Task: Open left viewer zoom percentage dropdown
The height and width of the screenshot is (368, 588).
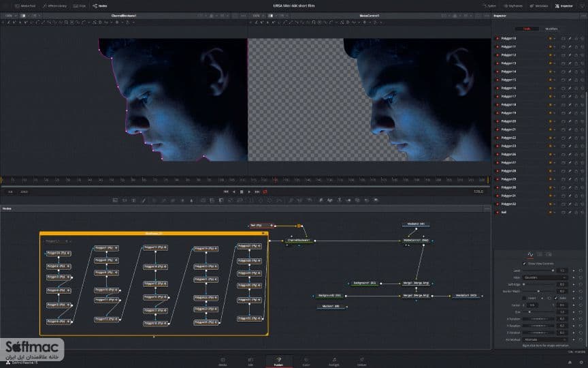Action: tap(10, 16)
